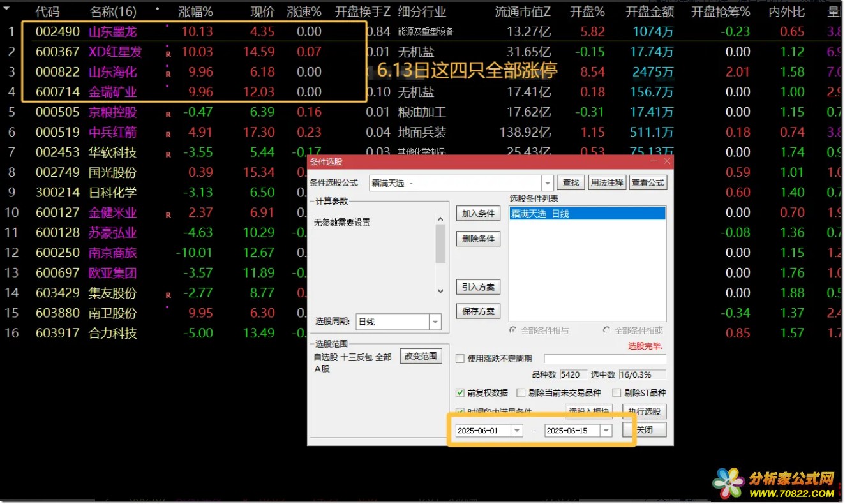Viewport: 845px width, 504px height.
Task: Click the start date field 2025-06-01
Action: pos(484,431)
